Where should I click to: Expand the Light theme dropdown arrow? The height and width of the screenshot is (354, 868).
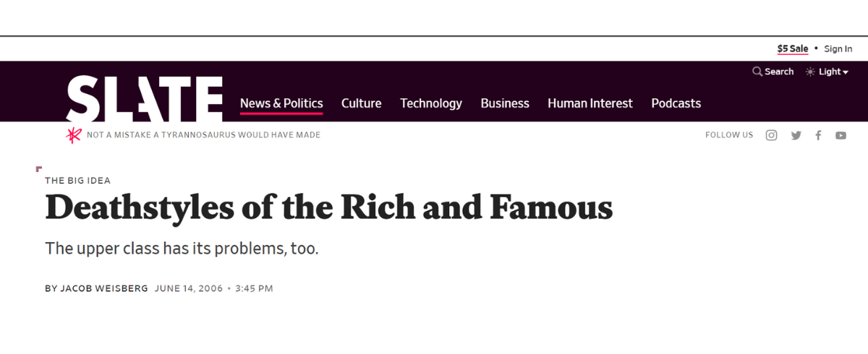click(x=846, y=72)
